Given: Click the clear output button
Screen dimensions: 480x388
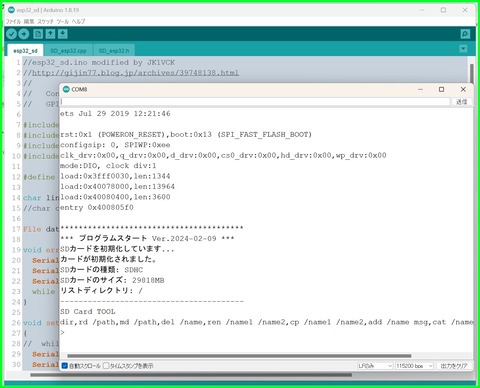Looking at the screenshot, I should coord(454,366).
